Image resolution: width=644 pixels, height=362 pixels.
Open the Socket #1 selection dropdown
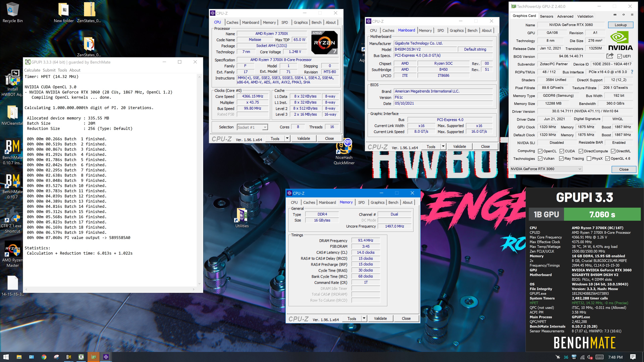pyautogui.click(x=252, y=127)
